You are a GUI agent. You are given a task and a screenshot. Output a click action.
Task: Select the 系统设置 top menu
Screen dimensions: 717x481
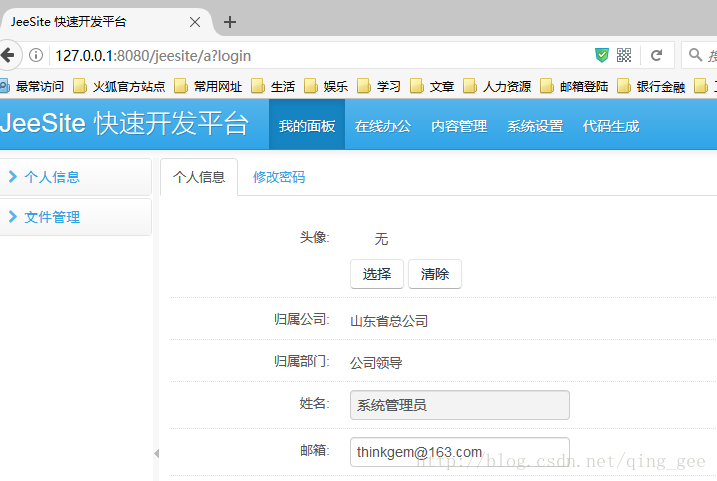535,126
